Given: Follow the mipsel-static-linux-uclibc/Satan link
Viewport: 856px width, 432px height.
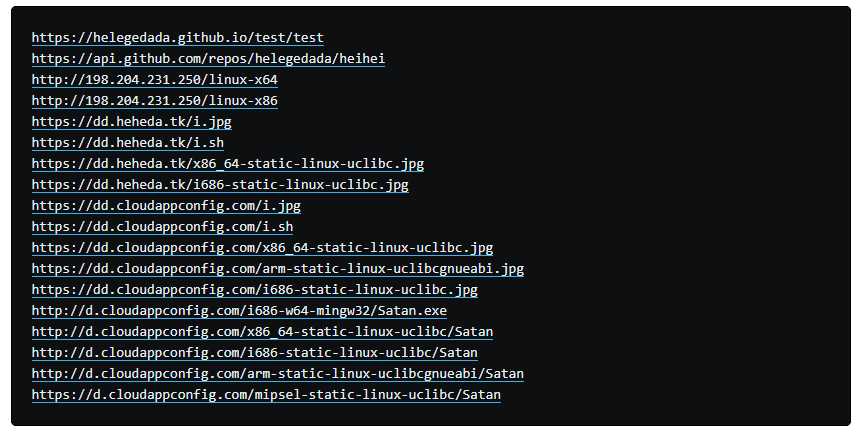Looking at the screenshot, I should tap(266, 395).
